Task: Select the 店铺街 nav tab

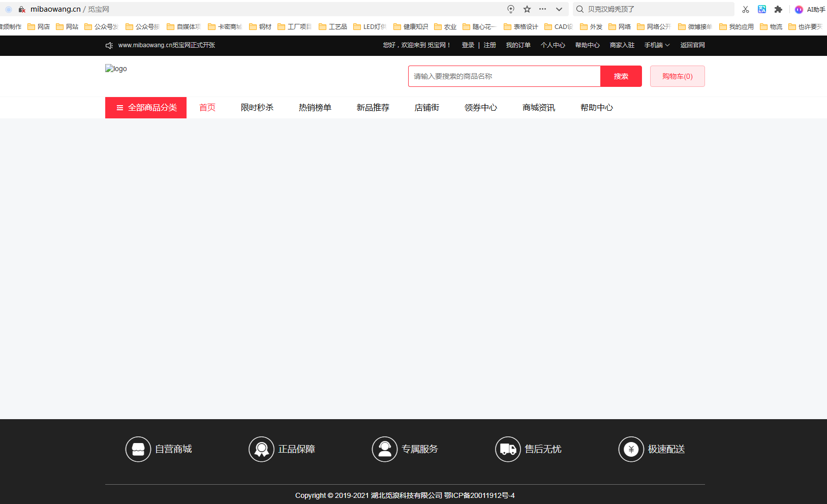Action: point(427,108)
